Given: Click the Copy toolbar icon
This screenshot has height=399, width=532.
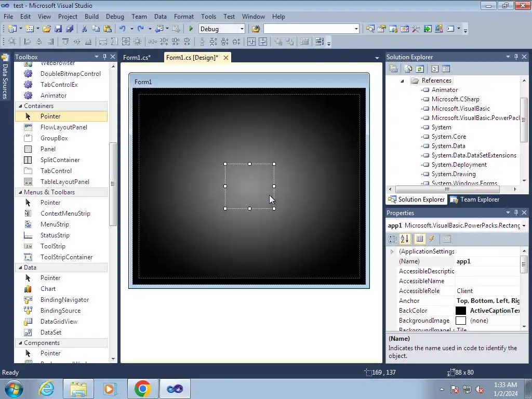Looking at the screenshot, I should (96, 29).
